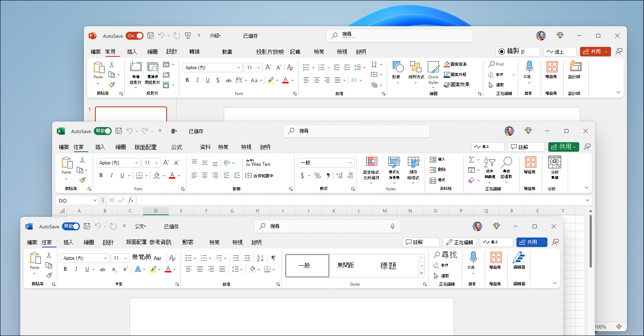
Task: Click Sort and Filter icon in Excel
Action: 490,162
